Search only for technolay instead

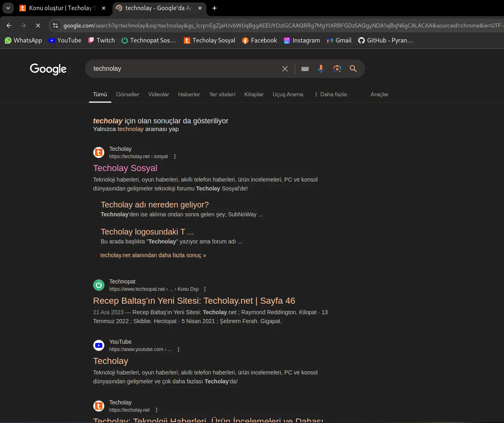(x=130, y=129)
